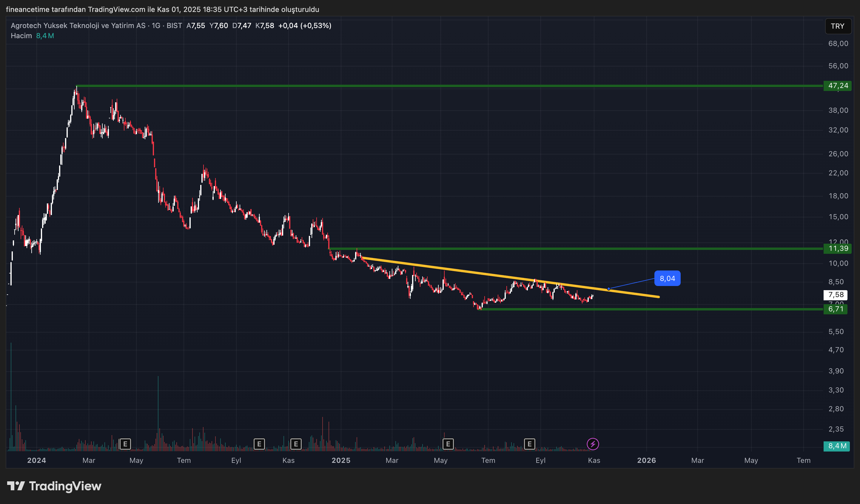Select the 11,39 resistance line label
The width and height of the screenshot is (860, 504).
(x=838, y=249)
